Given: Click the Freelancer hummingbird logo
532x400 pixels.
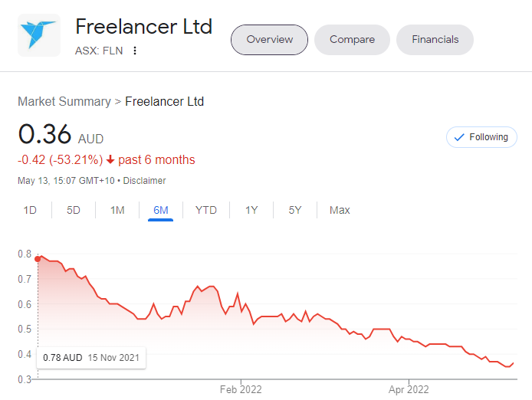Looking at the screenshot, I should [39, 35].
